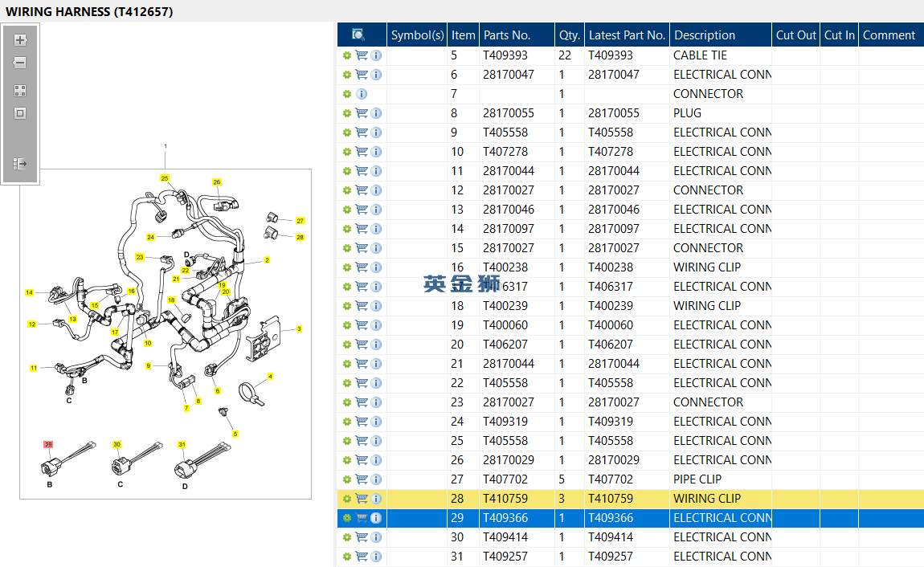Select callout 14 on the diagram
Screen dimensions: 924x567
30,292
